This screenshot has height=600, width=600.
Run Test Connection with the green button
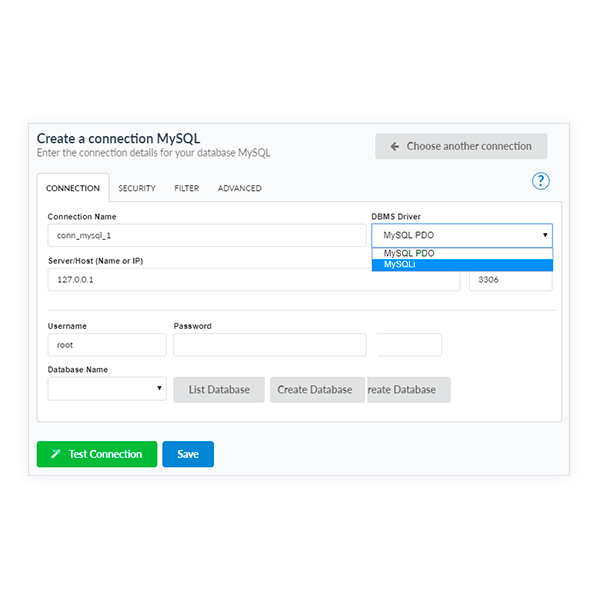97,454
